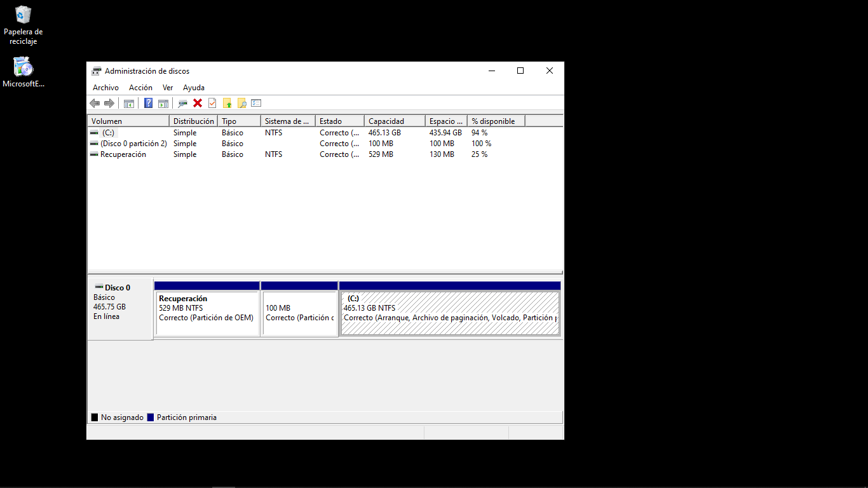Click the checklist settings toolbar icon
Image resolution: width=868 pixels, height=488 pixels.
[x=256, y=103]
